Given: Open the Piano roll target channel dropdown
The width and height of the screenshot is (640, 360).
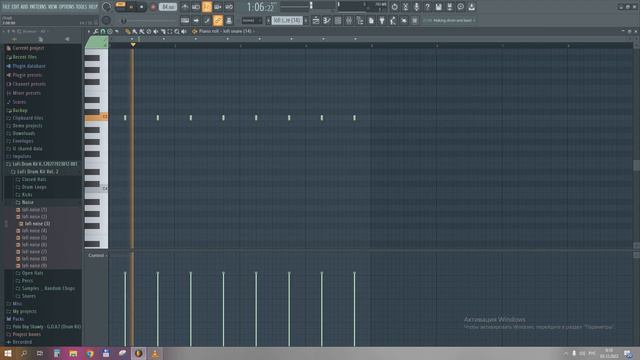Looking at the screenshot, I should [225, 31].
